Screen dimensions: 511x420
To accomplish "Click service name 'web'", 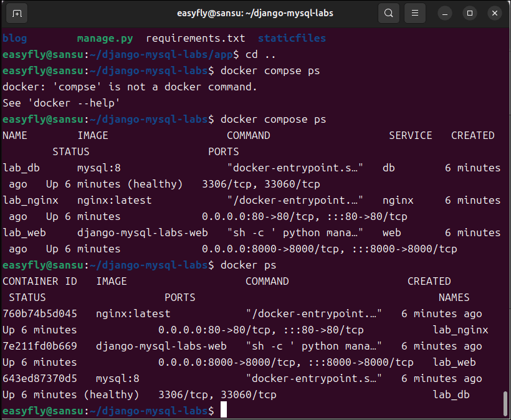I will 392,232.
